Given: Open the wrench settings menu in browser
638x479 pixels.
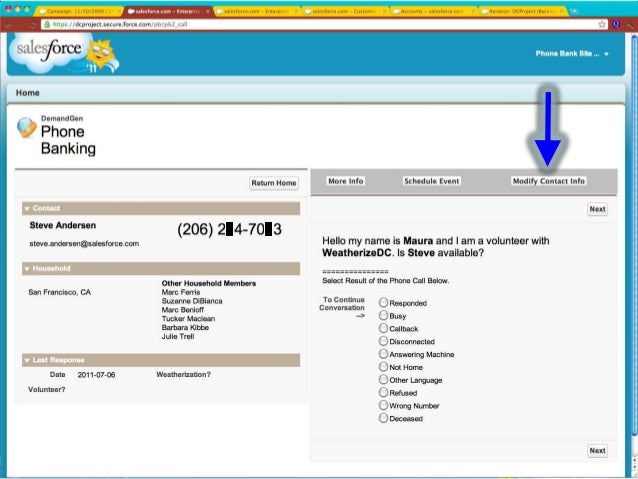Looking at the screenshot, I should (x=630, y=24).
